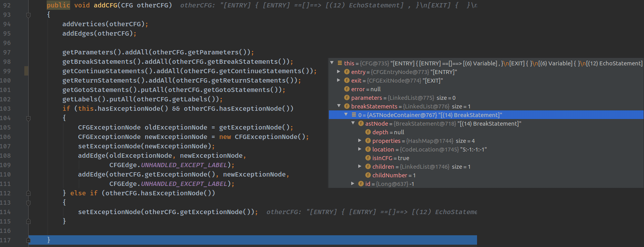Toggle the fold end marker at line 117
This screenshot has width=644, height=247.
(x=28, y=240)
